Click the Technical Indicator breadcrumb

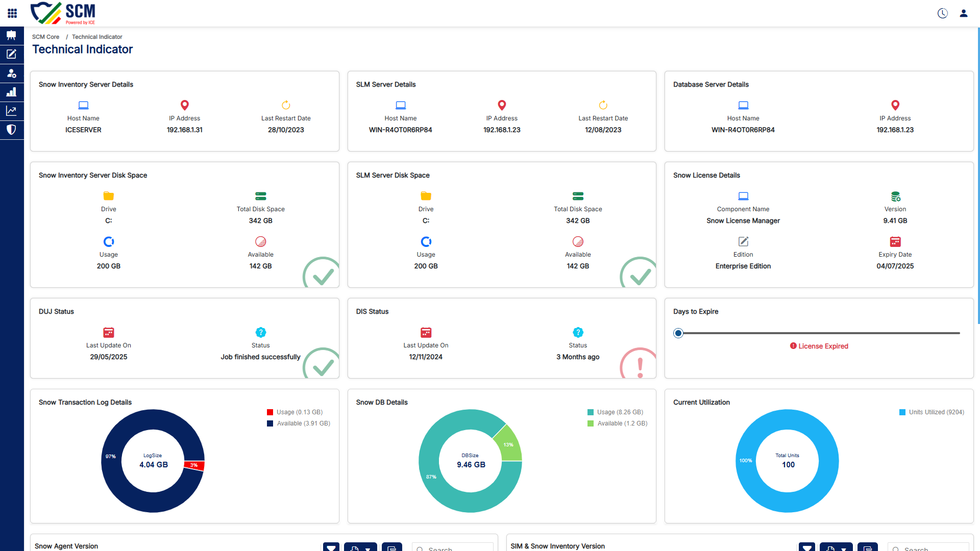pos(97,37)
